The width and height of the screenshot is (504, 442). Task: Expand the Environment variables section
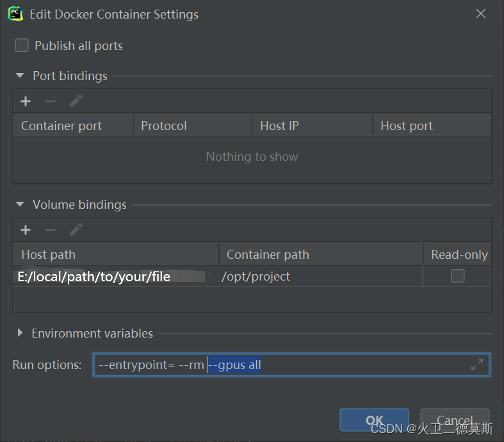(x=20, y=332)
